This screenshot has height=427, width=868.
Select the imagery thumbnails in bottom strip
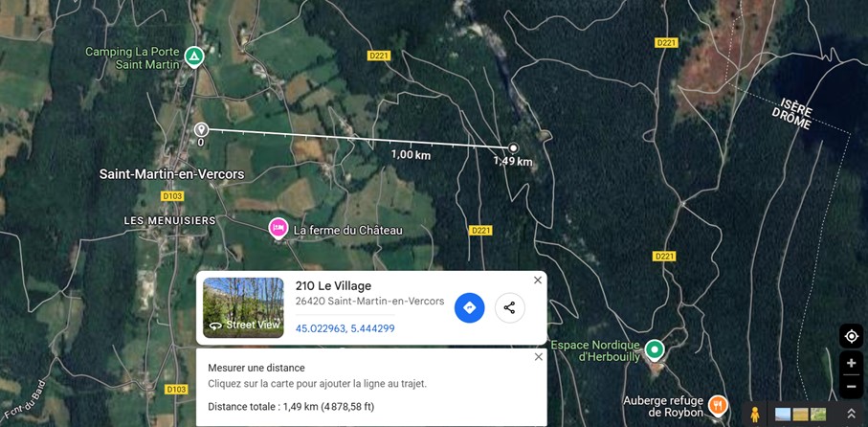click(x=800, y=415)
